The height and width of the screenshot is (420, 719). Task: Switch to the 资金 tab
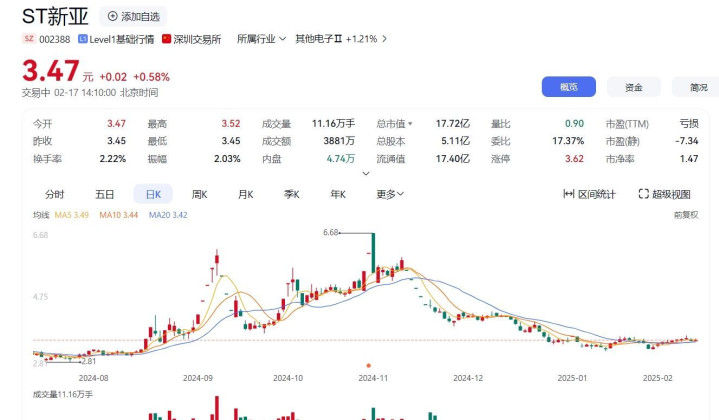tap(634, 87)
